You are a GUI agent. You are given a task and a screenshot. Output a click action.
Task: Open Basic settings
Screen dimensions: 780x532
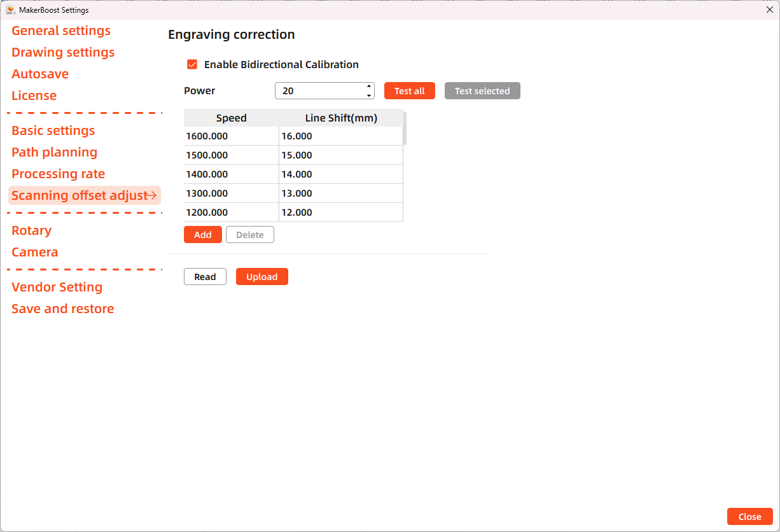tap(53, 130)
